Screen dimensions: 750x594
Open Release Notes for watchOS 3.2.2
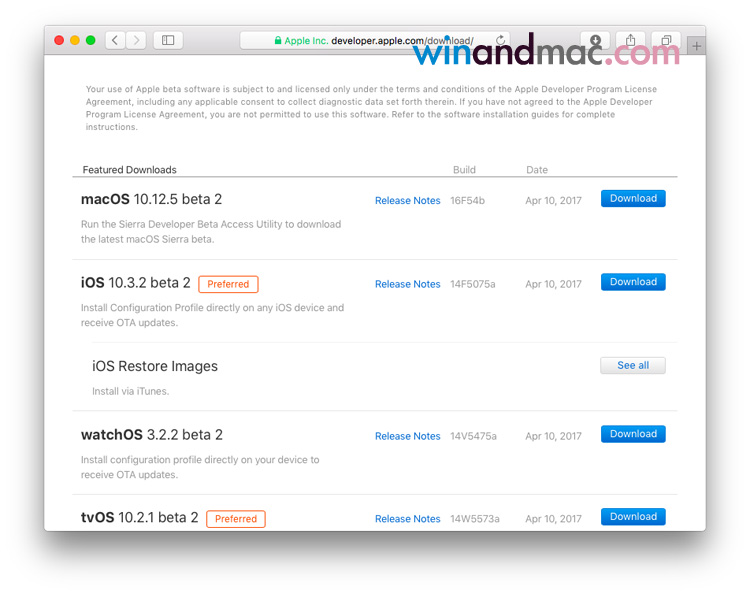coord(407,436)
